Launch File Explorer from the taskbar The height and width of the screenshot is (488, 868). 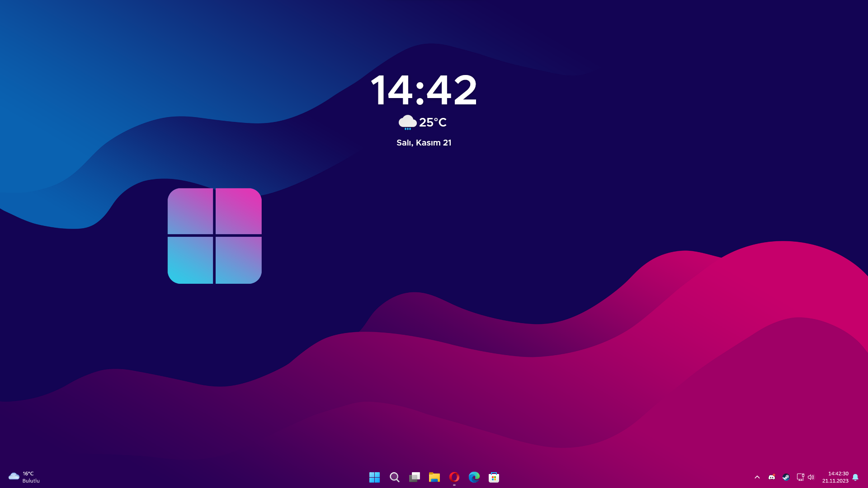[x=434, y=477]
